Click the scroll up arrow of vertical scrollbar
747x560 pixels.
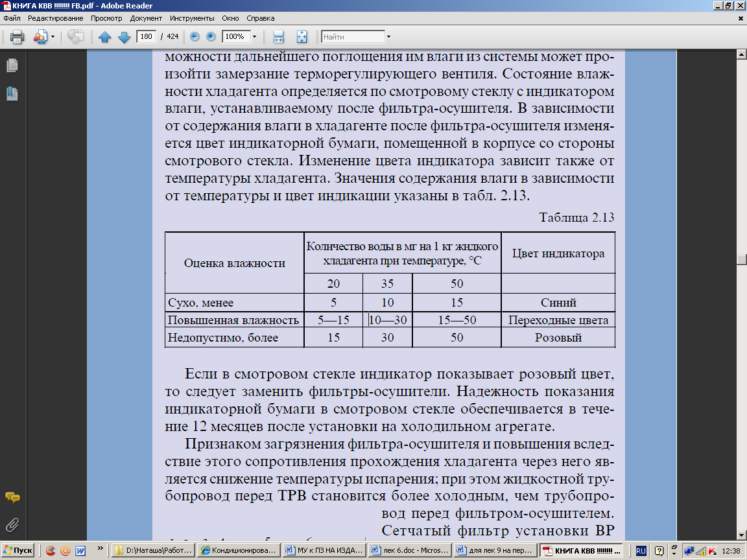point(742,54)
